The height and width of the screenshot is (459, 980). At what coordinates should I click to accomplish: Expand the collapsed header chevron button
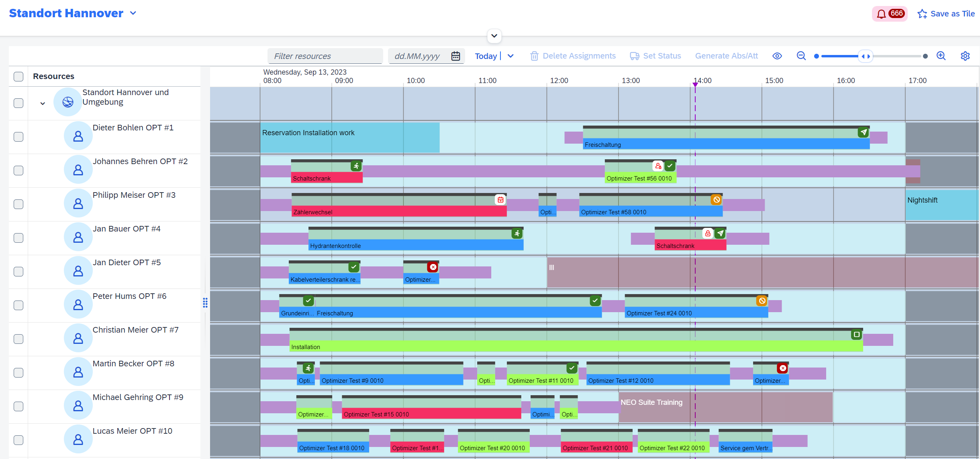click(x=494, y=36)
